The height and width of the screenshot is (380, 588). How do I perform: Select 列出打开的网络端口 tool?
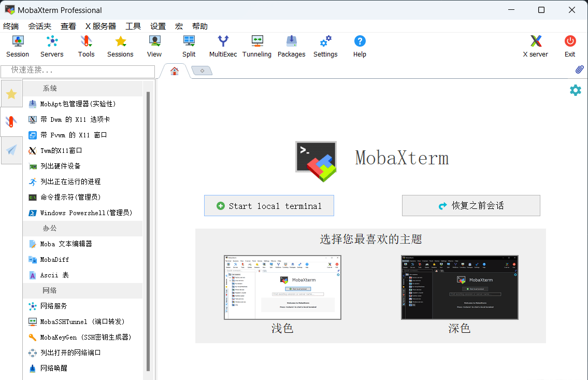[82, 353]
